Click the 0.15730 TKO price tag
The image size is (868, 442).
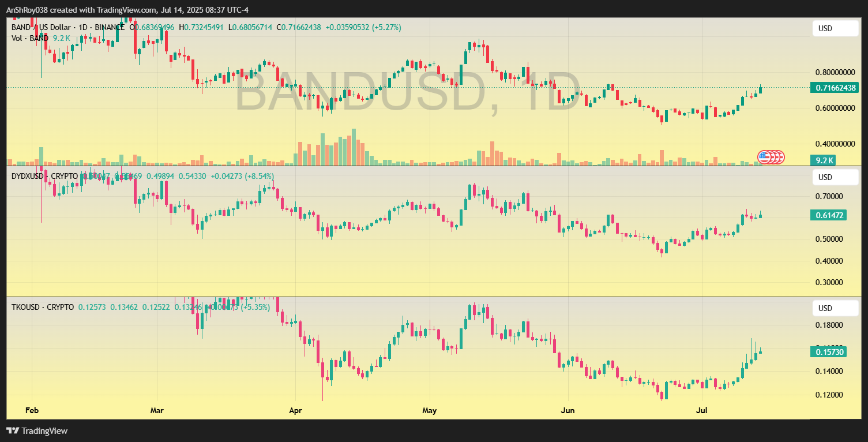pyautogui.click(x=831, y=351)
